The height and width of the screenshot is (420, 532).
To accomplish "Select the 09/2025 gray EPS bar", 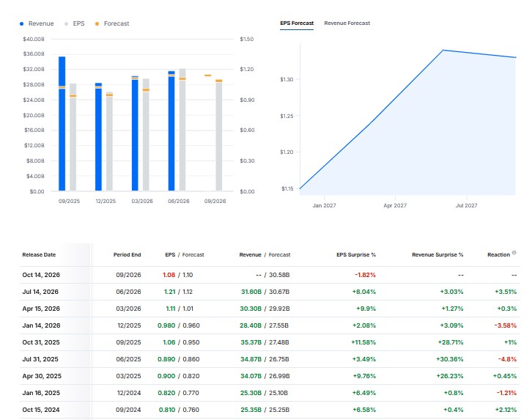I will (73, 137).
